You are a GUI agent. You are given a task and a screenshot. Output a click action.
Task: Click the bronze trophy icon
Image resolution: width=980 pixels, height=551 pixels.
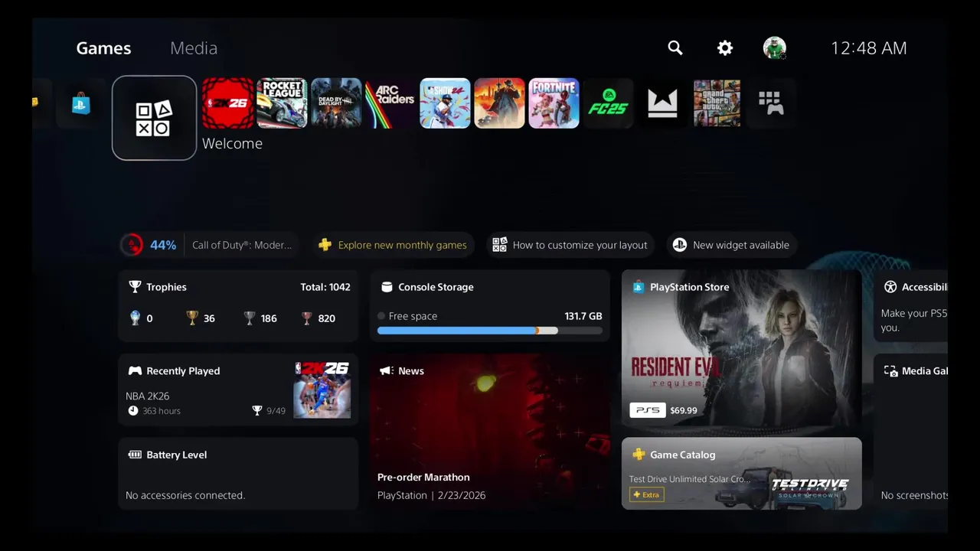point(307,318)
